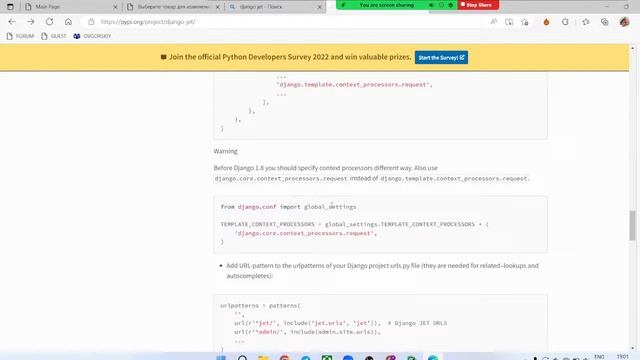The image size is (640, 360).
Task: Click the page vertical scrollbar thumb
Action: (x=632, y=225)
